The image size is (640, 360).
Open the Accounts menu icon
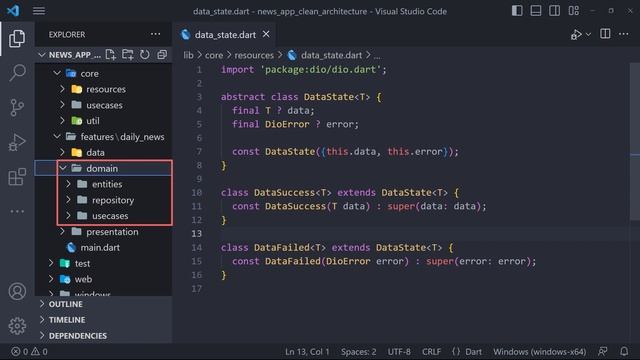[17, 291]
